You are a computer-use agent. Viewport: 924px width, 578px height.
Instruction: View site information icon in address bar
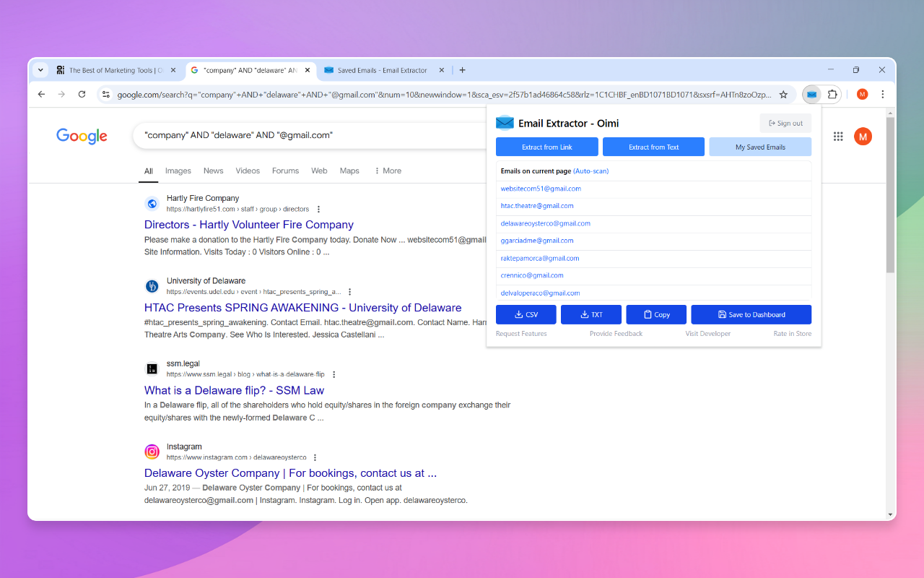105,95
